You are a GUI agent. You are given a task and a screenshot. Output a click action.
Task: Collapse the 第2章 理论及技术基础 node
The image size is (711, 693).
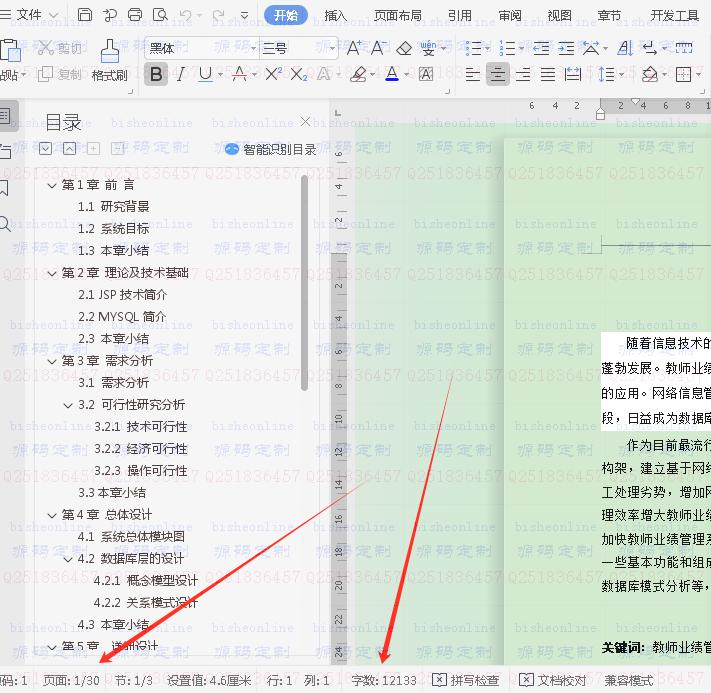[52, 273]
